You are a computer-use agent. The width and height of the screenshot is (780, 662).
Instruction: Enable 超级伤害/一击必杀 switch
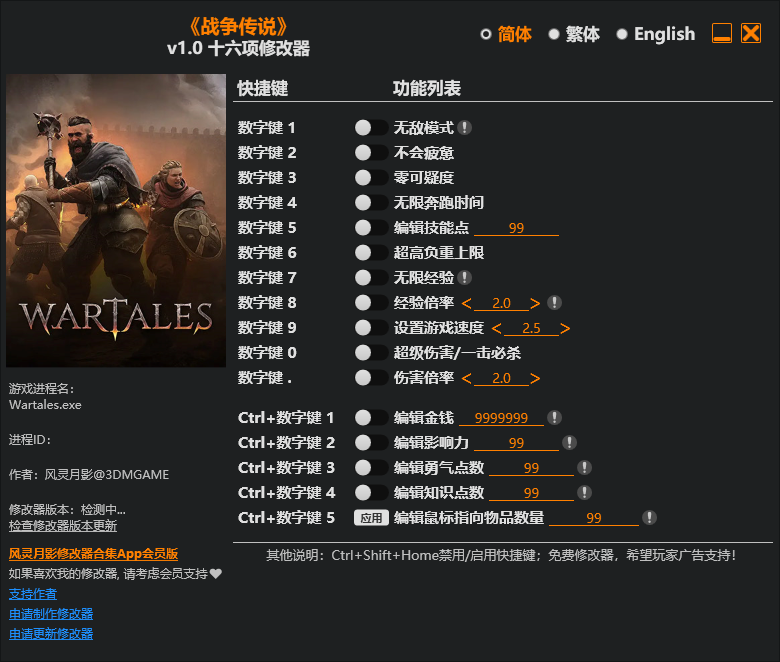[x=371, y=353]
